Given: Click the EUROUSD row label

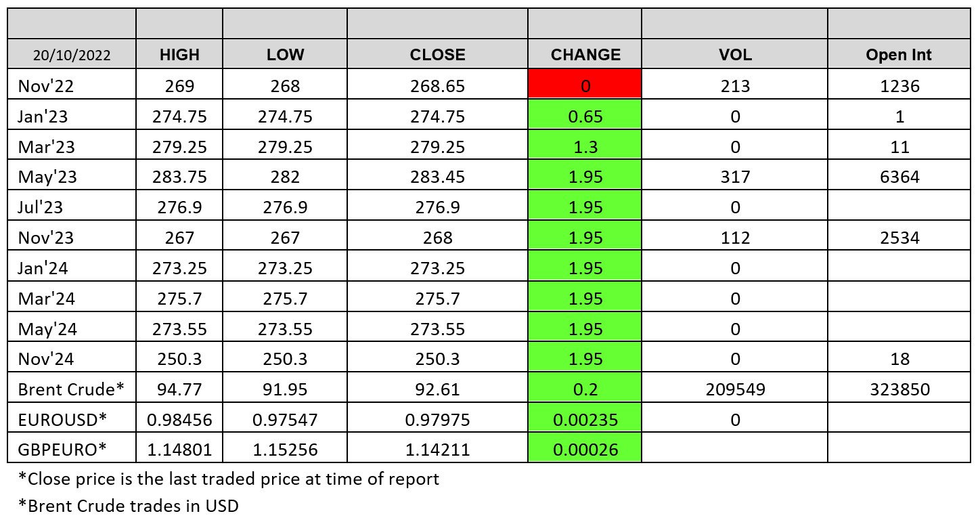Looking at the screenshot, I should [x=62, y=420].
